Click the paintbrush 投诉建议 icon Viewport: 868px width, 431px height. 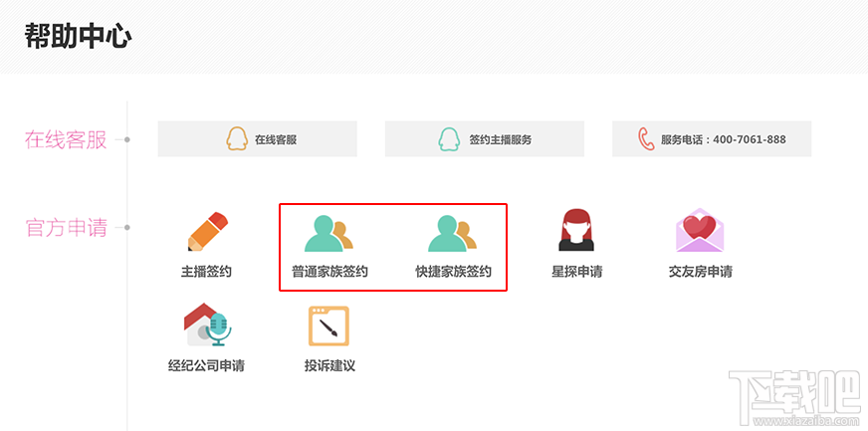pos(328,325)
